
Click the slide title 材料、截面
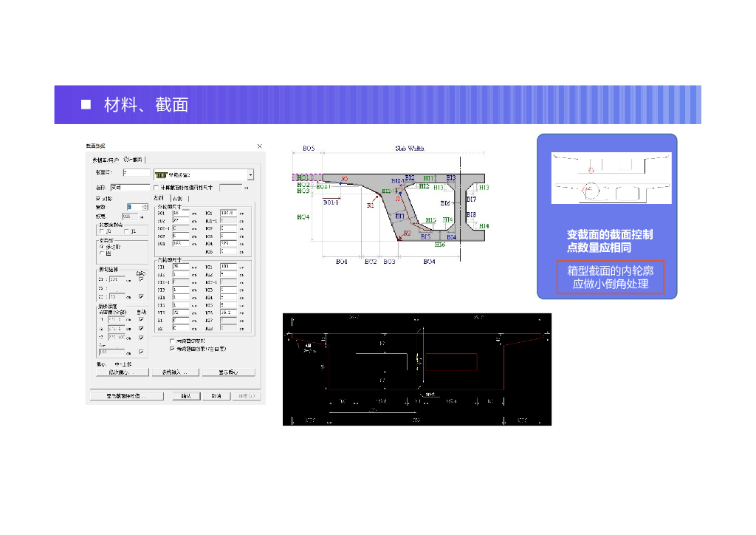[x=146, y=105]
